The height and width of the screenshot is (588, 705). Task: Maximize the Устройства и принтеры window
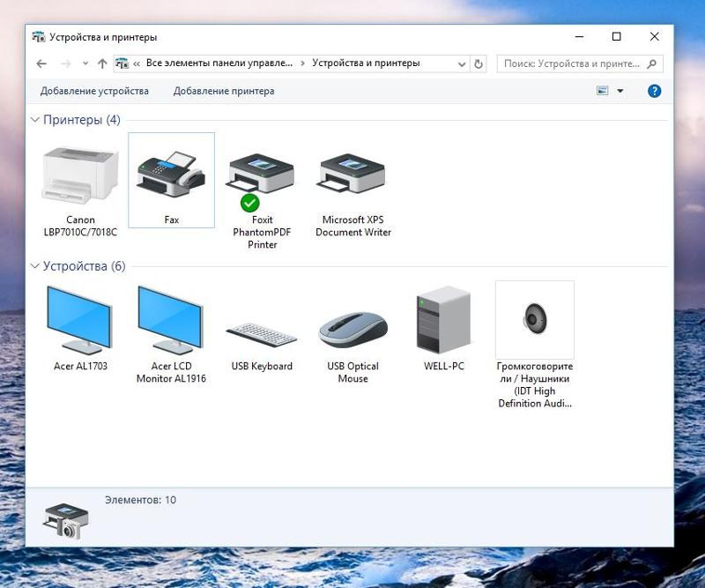(616, 37)
